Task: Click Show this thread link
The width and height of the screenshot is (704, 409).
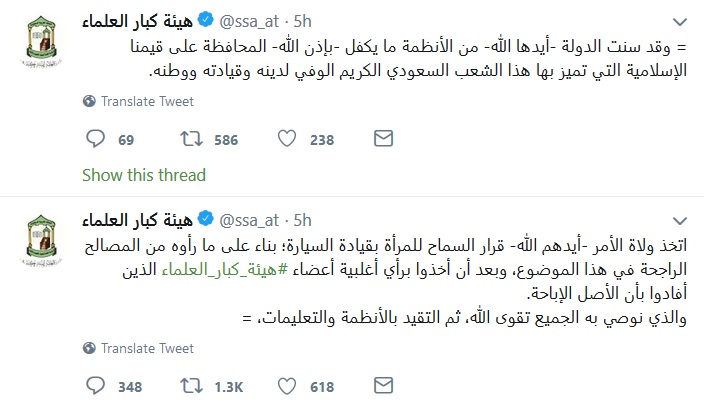Action: point(144,175)
